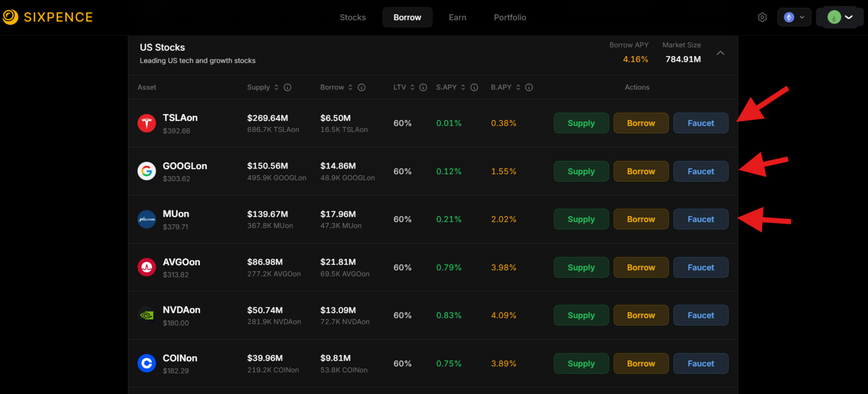Sort table by B.APY column arrows
Viewport: 868px width, 394px height.
point(518,87)
